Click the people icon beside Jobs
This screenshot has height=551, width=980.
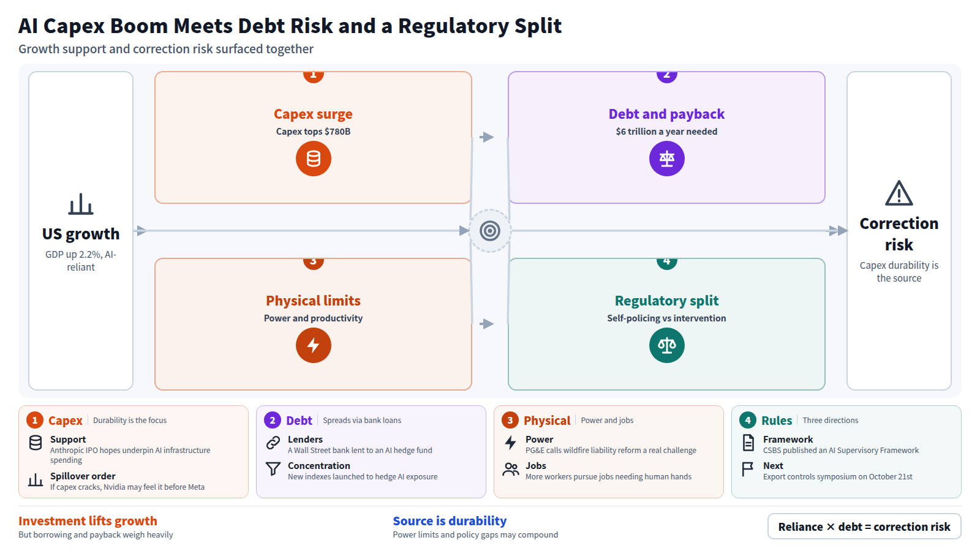(511, 469)
